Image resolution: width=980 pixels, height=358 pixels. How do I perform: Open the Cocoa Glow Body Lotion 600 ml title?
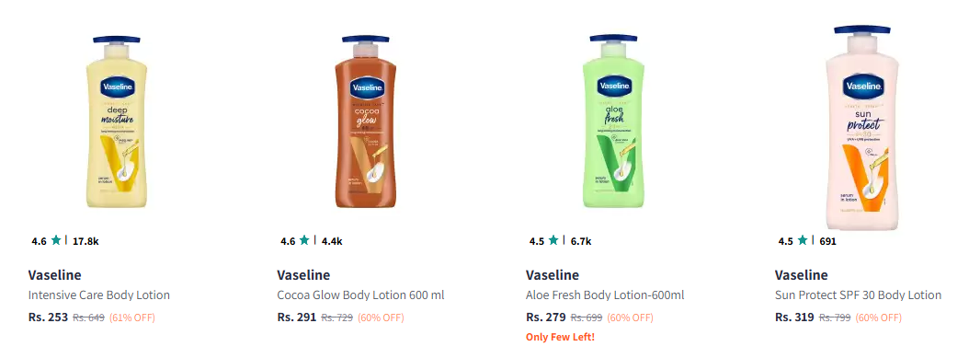[x=360, y=294]
